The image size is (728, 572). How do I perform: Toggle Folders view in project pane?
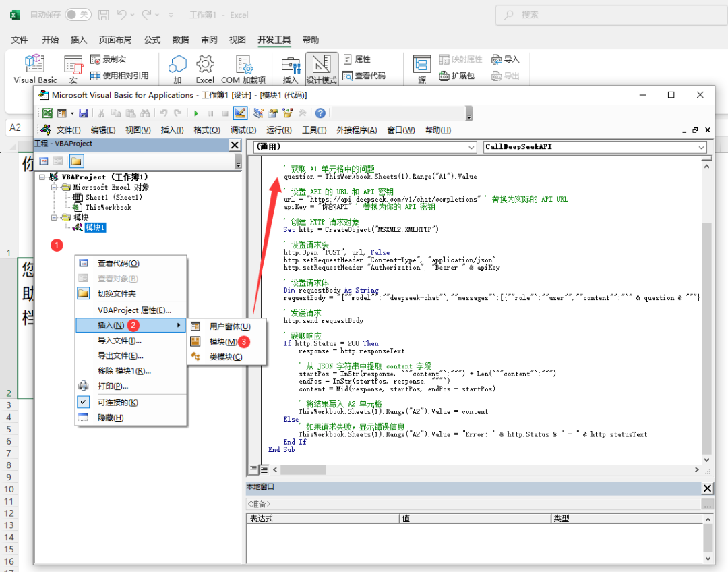[x=76, y=161]
